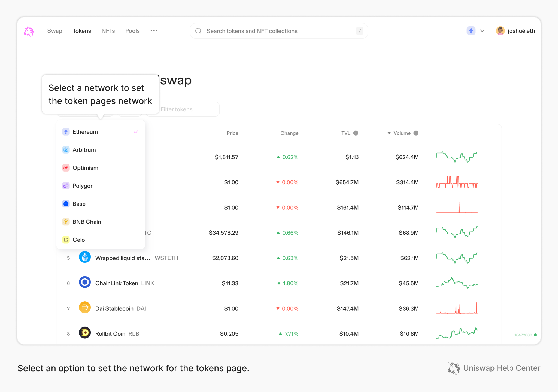Screen dimensions: 558x392
Task: Click the 0.62% change value
Action: coord(290,157)
